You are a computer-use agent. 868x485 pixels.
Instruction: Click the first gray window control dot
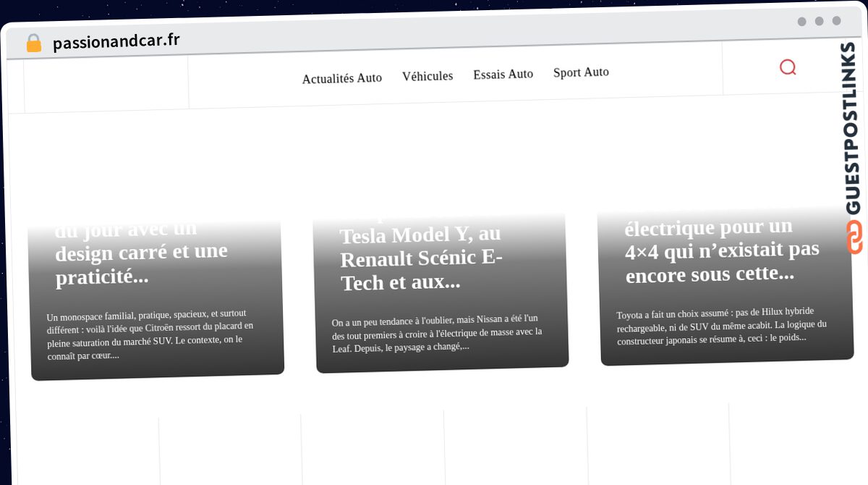(x=801, y=22)
